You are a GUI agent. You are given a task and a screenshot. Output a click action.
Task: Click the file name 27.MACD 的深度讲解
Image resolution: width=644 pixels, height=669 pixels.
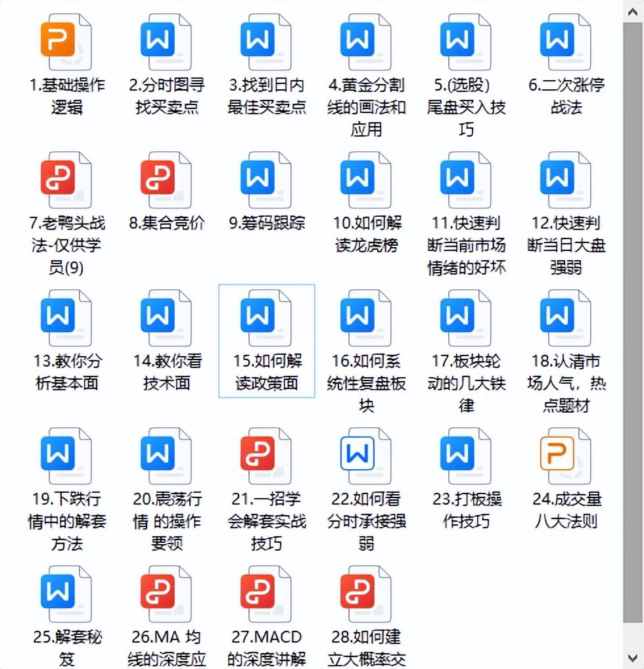coord(267,648)
